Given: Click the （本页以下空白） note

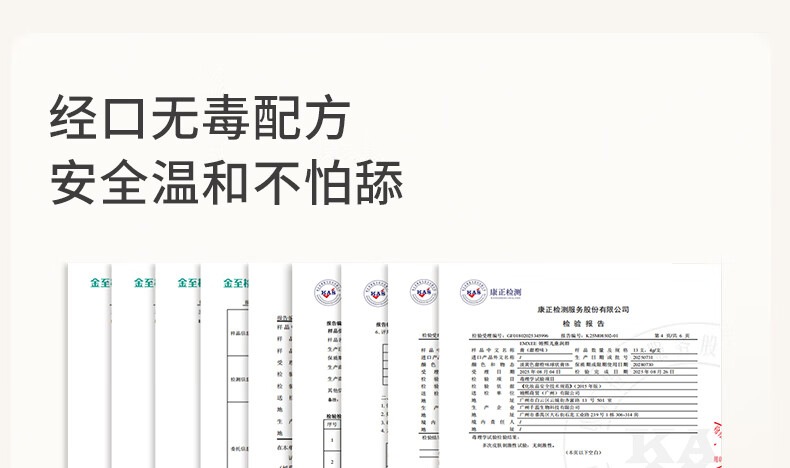Looking at the screenshot, I should pos(583,452).
